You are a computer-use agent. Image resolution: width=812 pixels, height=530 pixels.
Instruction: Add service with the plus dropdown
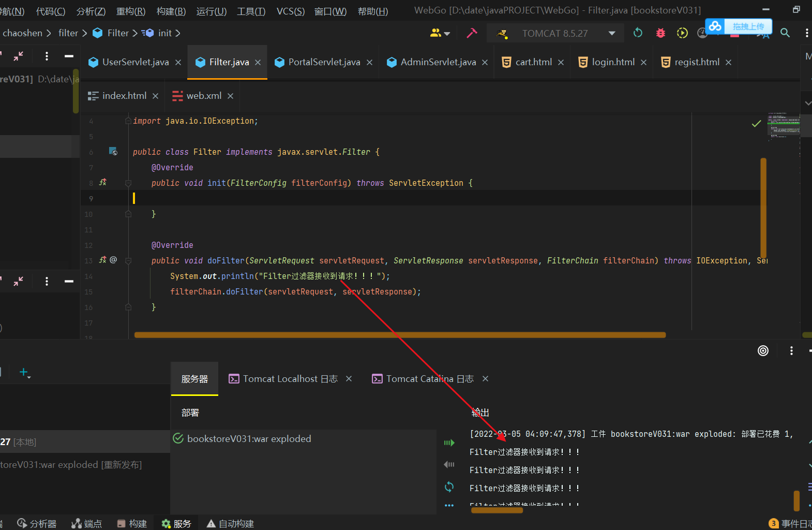(25, 372)
